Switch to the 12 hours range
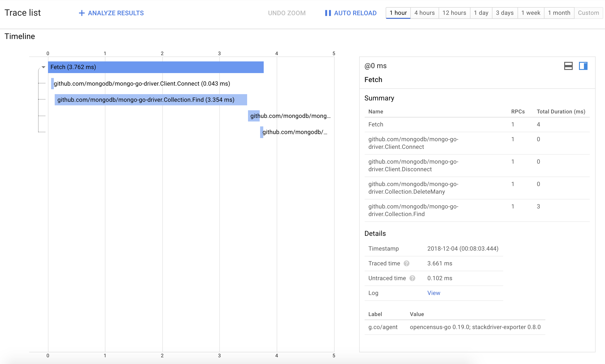This screenshot has width=605, height=364. (x=454, y=13)
